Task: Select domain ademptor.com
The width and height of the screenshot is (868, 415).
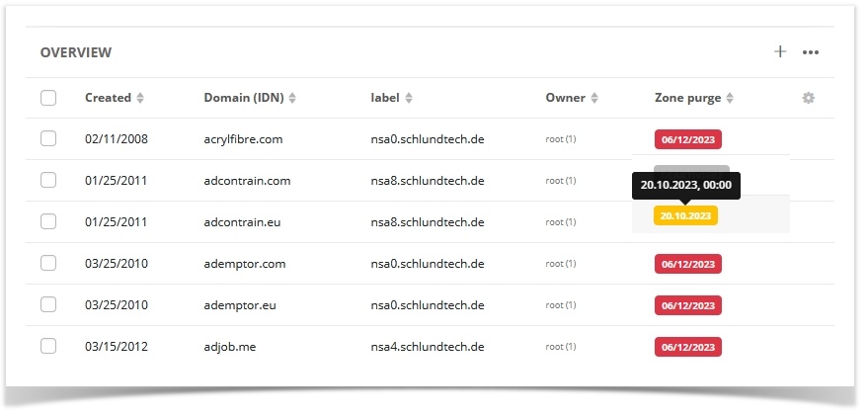Action: pyautogui.click(x=245, y=264)
